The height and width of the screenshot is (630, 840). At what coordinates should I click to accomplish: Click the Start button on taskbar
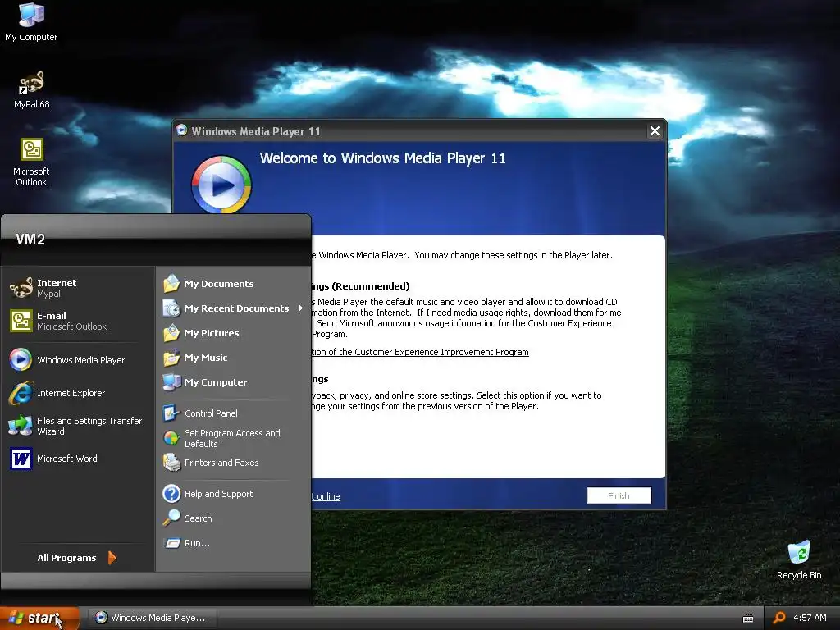pos(39,619)
